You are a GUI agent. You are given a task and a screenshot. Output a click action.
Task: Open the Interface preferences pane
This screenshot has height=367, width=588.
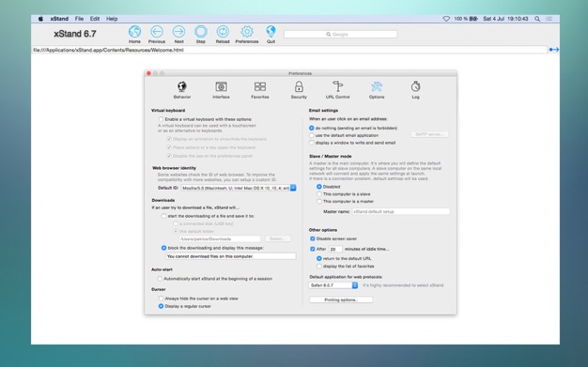pyautogui.click(x=221, y=87)
